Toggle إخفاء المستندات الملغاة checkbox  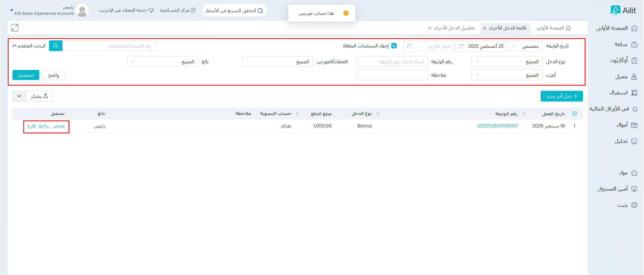pyautogui.click(x=394, y=46)
